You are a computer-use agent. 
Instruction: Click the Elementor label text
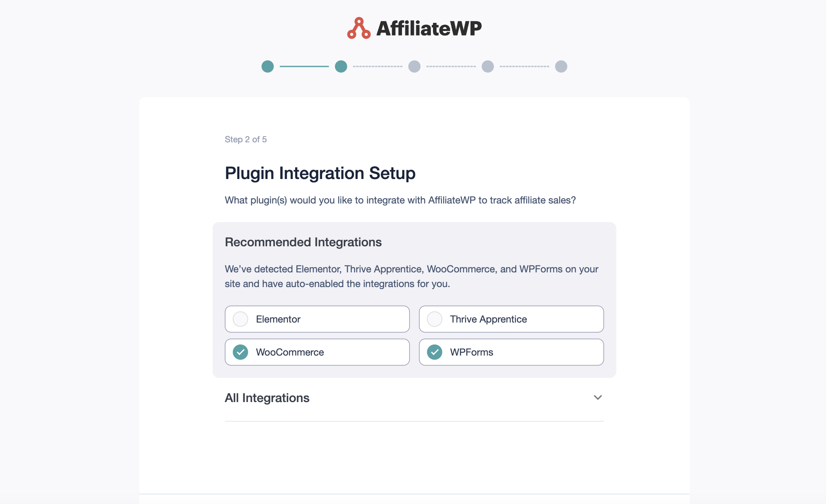tap(278, 319)
